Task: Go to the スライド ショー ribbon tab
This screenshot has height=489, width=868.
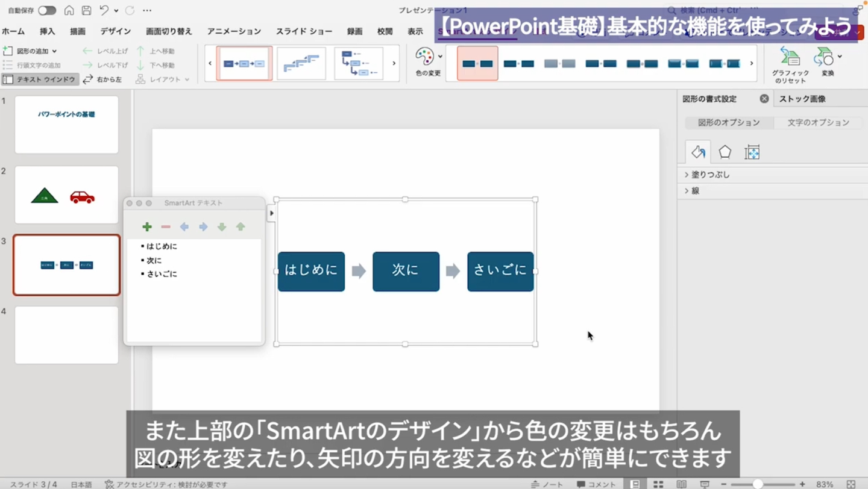Action: point(304,31)
